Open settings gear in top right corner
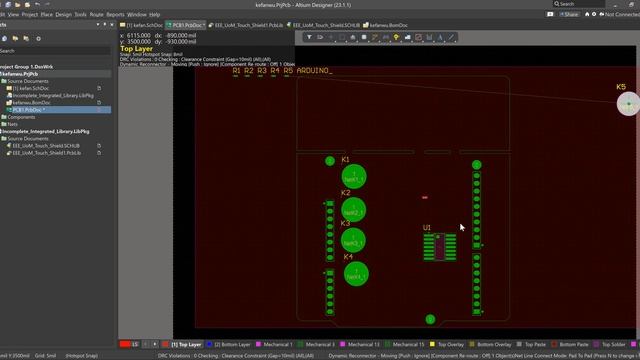The width and height of the screenshot is (640, 360). 594,14
